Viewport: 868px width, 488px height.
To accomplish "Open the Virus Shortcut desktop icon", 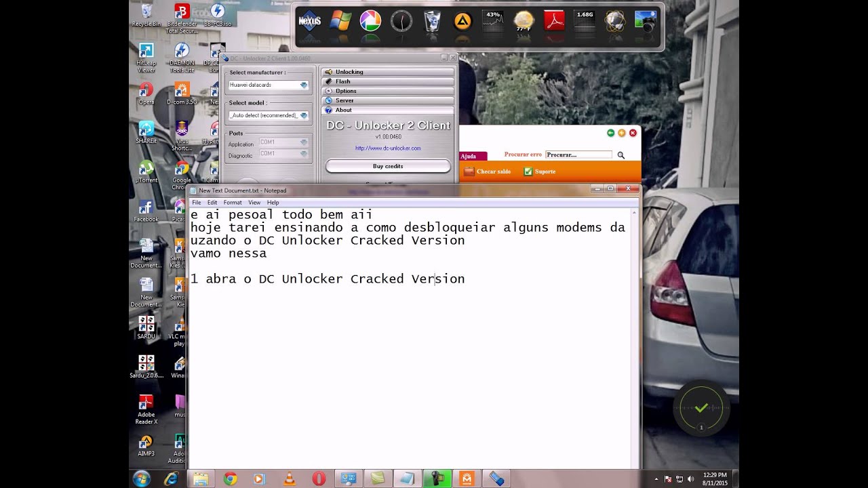I will 182,137.
